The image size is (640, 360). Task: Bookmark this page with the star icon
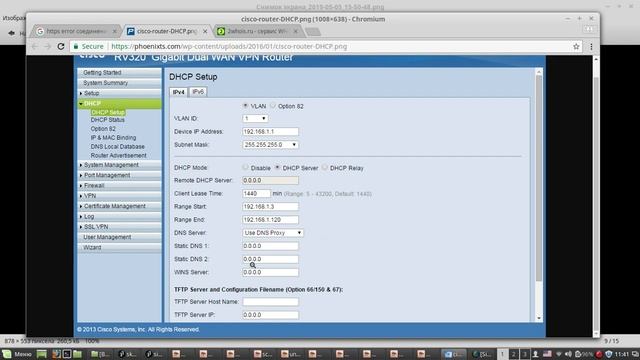click(576, 47)
